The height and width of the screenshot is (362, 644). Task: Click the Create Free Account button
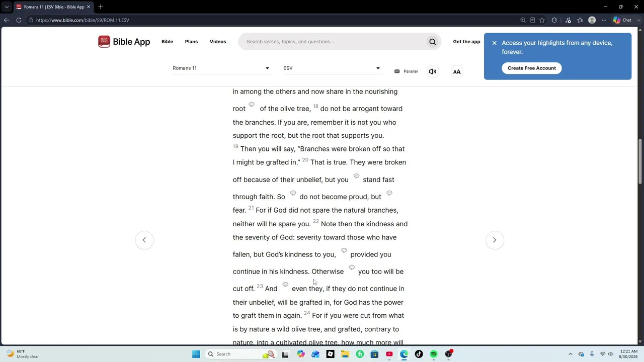[531, 68]
